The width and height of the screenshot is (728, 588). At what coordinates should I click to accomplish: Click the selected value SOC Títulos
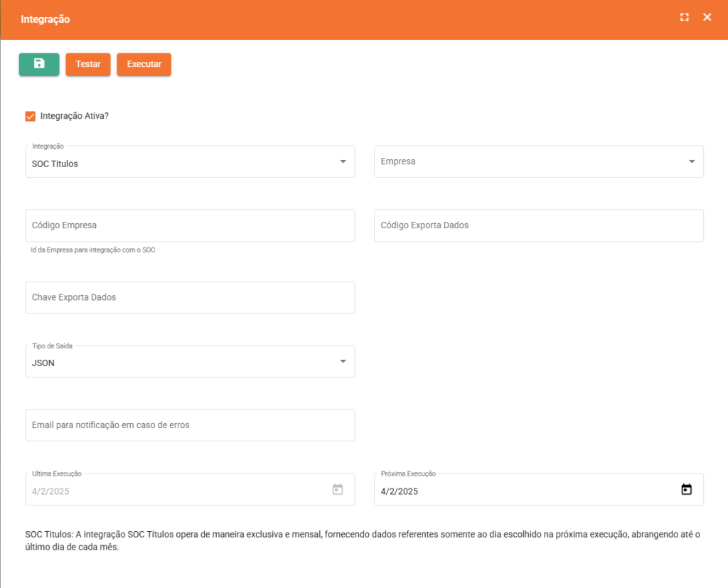pyautogui.click(x=55, y=164)
